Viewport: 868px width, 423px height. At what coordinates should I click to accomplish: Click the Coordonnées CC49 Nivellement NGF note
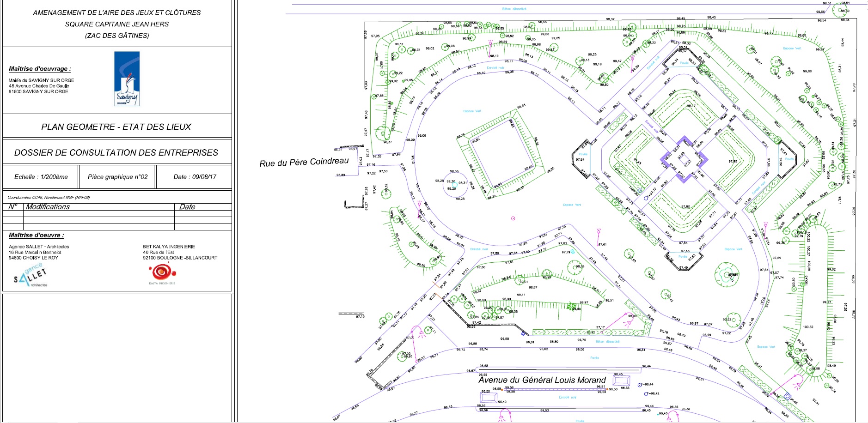tap(49, 197)
